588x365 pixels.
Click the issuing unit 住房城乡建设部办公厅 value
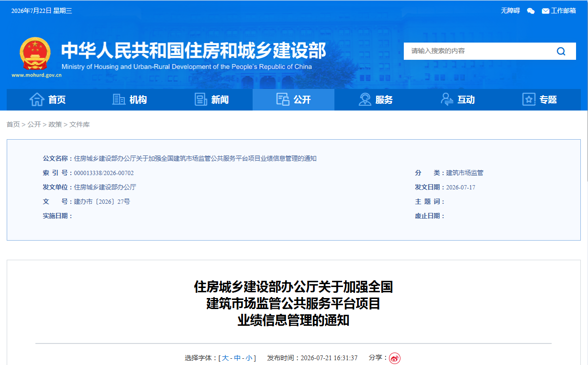pos(105,188)
